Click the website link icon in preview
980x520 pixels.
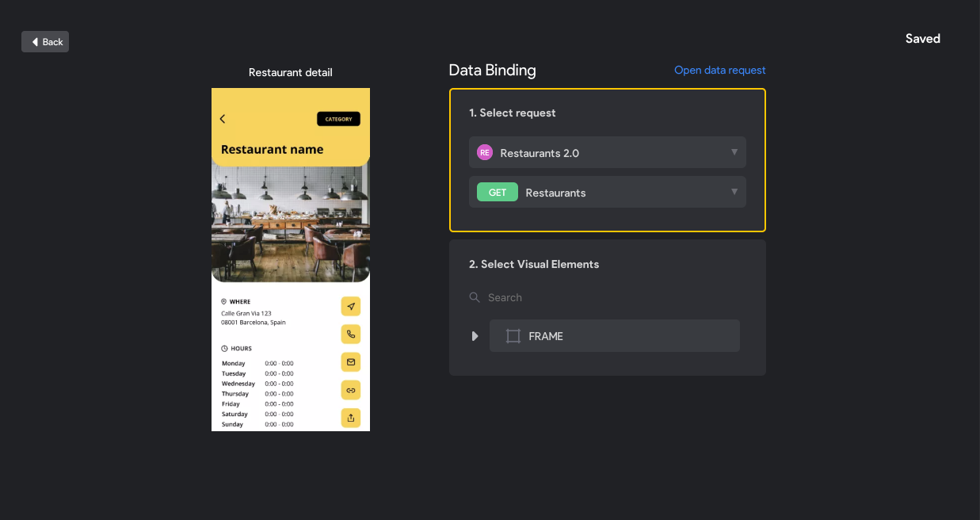(x=351, y=389)
